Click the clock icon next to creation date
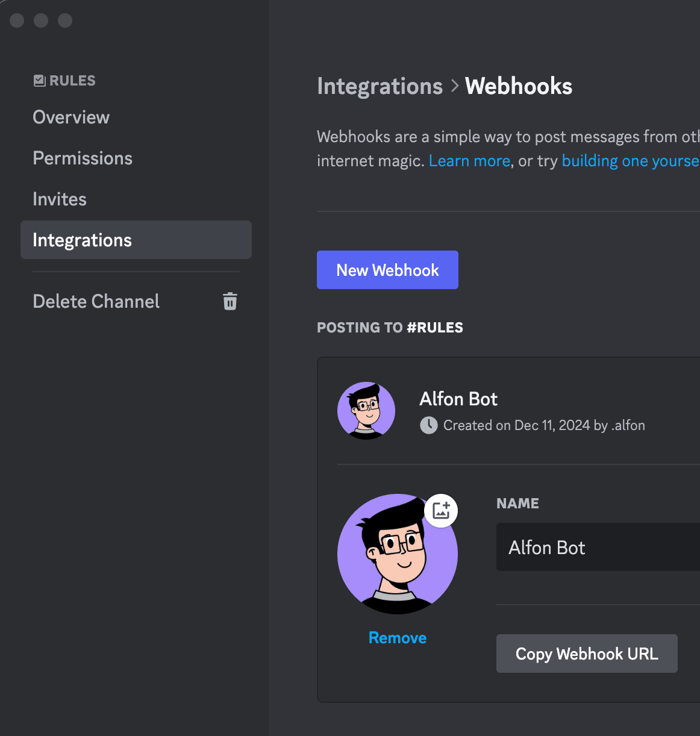 point(428,425)
